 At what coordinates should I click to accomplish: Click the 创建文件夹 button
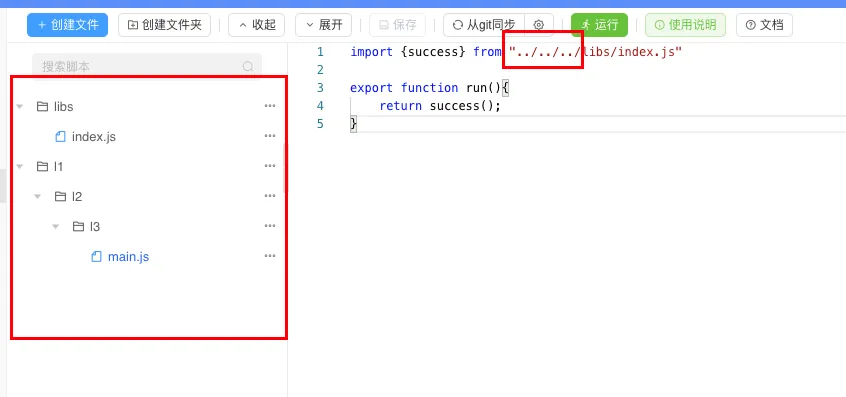click(x=165, y=25)
